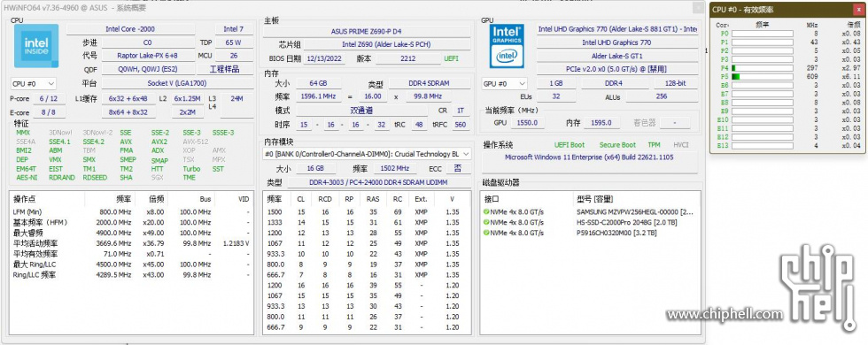Click green status icon beside HS-SSD-C2000Pro drive

(486, 222)
